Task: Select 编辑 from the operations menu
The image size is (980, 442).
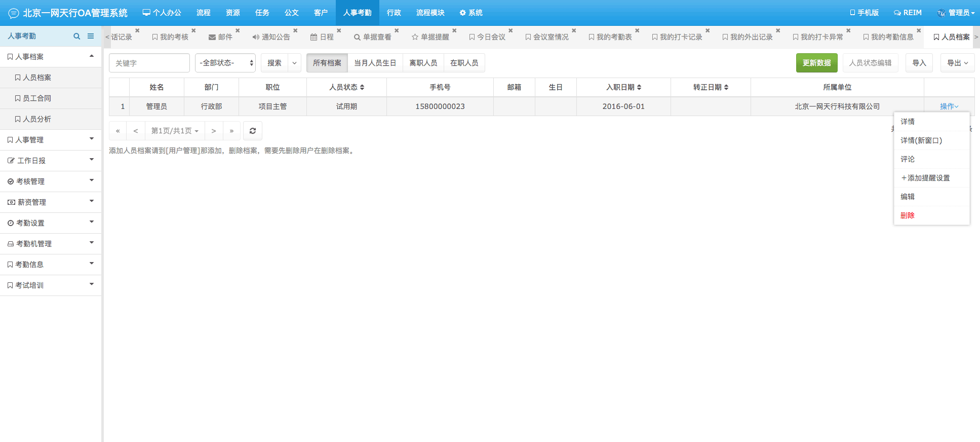Action: [x=908, y=197]
